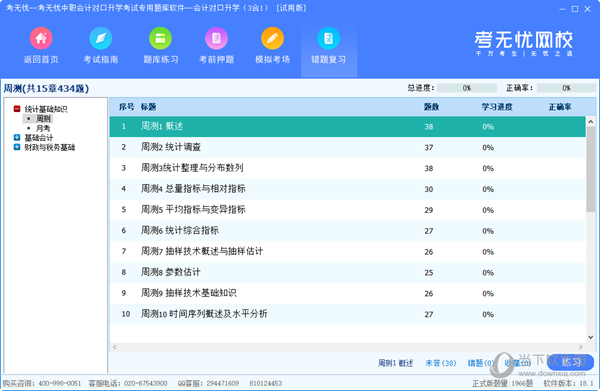Click the vertical scrollbar thumb
This screenshot has width=600, height=391.
tap(590, 169)
